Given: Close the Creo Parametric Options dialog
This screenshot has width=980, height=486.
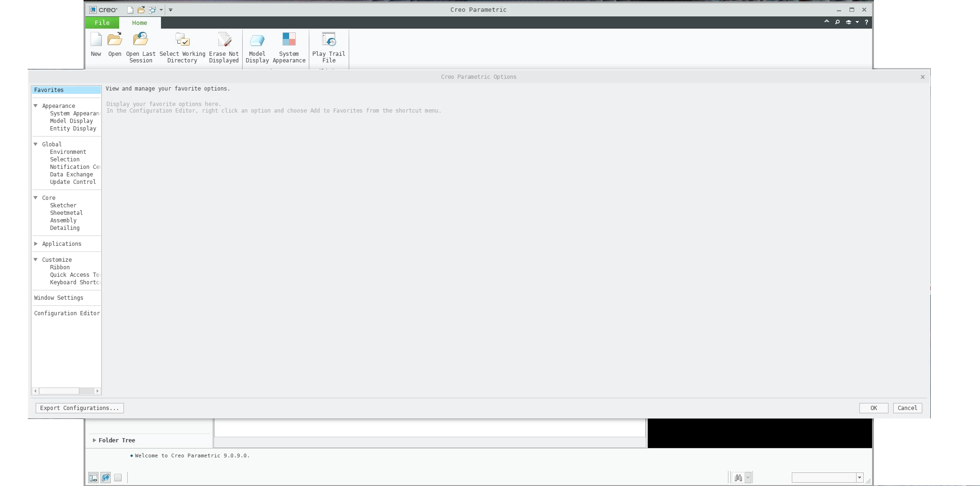Looking at the screenshot, I should click(x=922, y=77).
